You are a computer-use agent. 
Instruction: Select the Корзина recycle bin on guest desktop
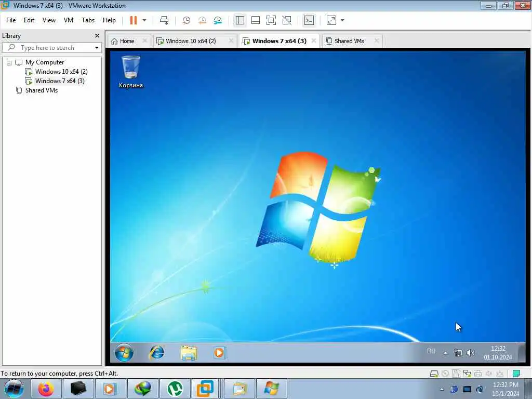click(x=130, y=72)
